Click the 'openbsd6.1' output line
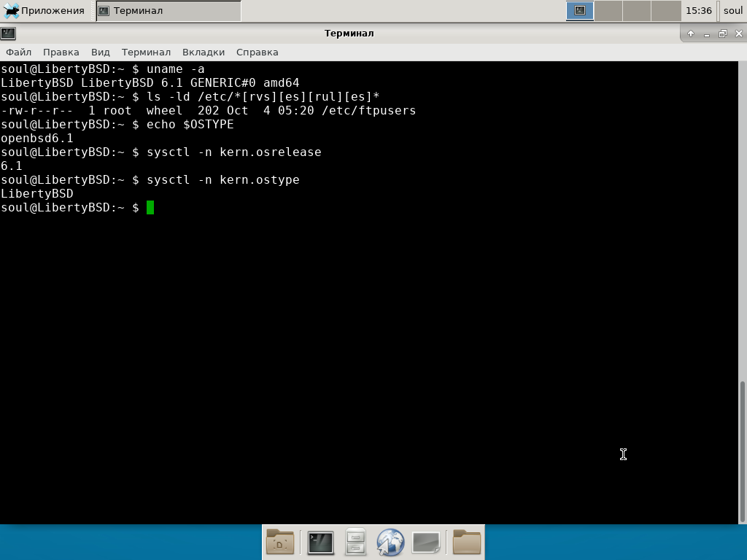Screen dimensions: 747x560 click(x=37, y=138)
